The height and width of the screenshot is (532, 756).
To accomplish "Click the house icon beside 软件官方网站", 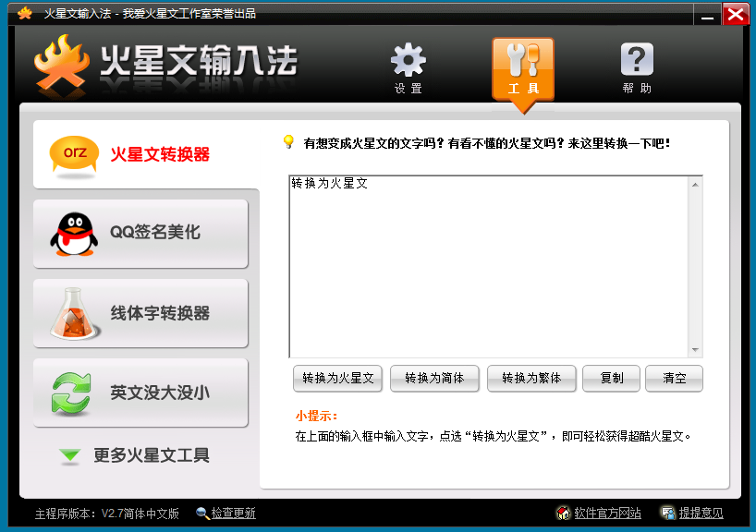I will (563, 514).
